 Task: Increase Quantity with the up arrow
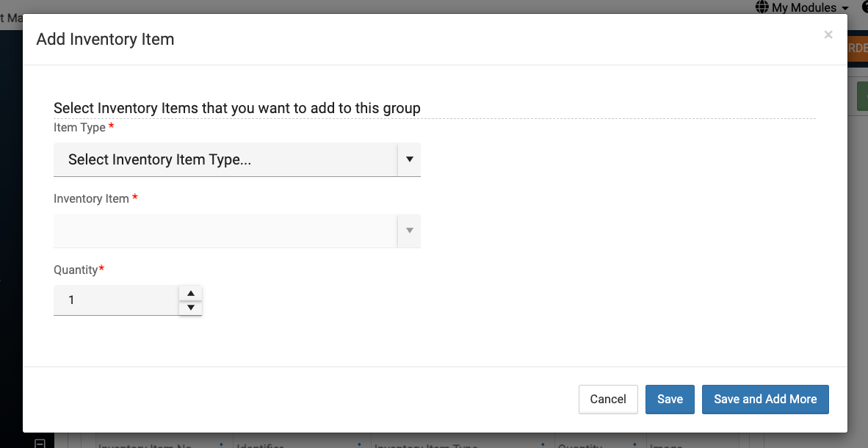(190, 293)
